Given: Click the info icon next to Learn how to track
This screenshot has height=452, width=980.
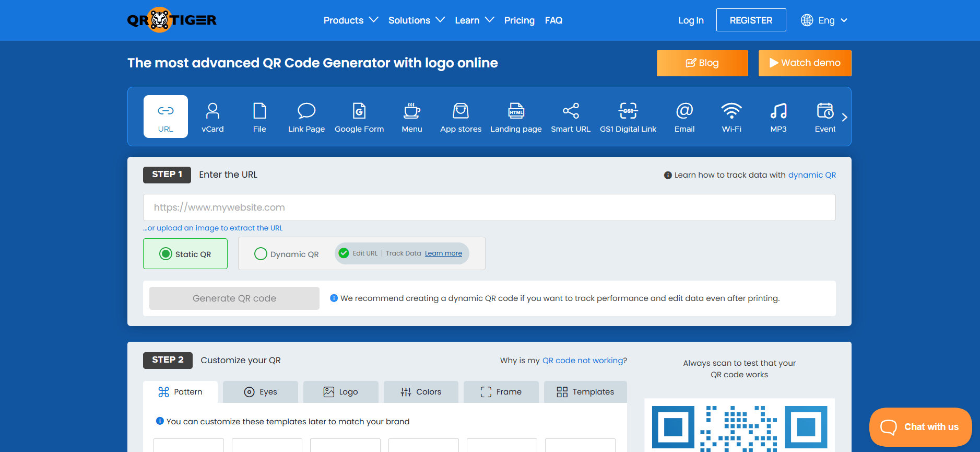Looking at the screenshot, I should click(668, 175).
